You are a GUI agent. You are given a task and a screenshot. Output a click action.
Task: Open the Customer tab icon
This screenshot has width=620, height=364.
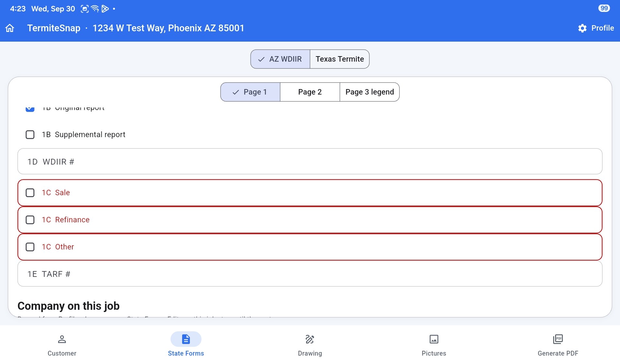pos(62,339)
